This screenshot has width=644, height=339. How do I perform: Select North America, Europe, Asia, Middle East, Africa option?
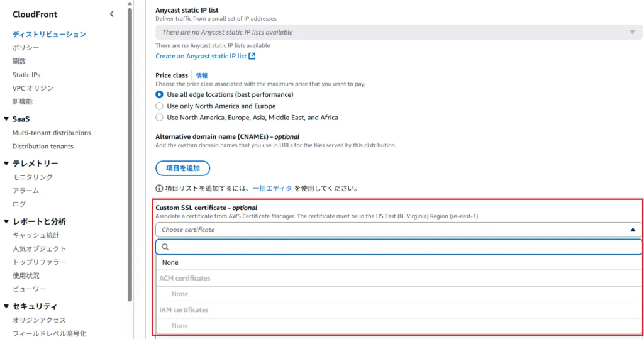coord(159,118)
